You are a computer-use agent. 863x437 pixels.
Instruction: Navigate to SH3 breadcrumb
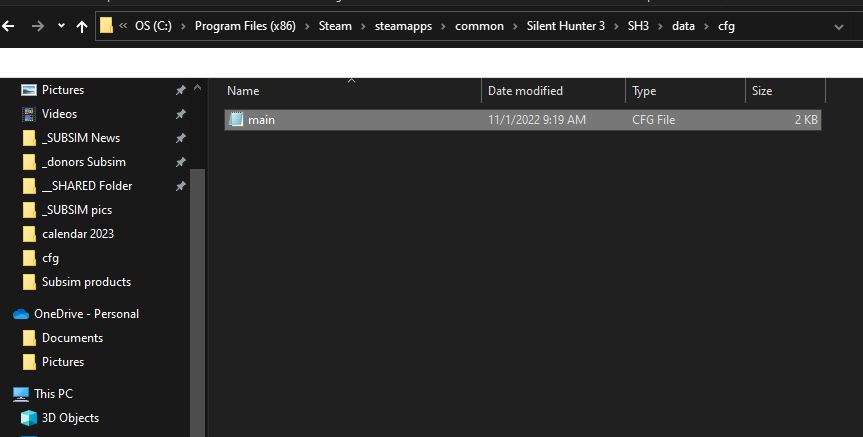click(638, 26)
